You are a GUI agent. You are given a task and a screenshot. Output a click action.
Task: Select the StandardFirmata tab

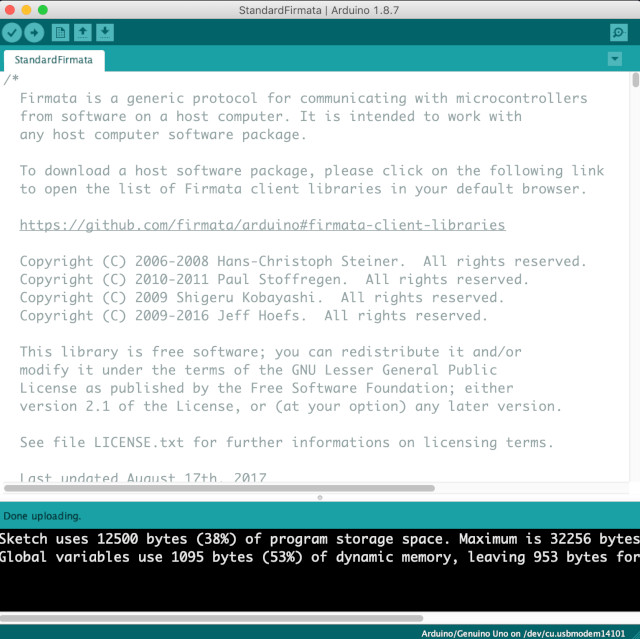click(x=54, y=60)
